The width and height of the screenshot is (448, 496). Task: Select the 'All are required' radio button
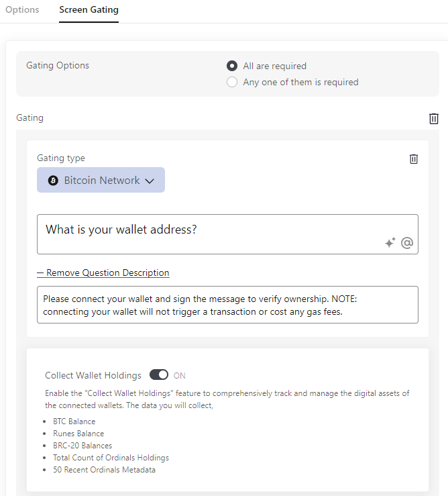(x=232, y=66)
